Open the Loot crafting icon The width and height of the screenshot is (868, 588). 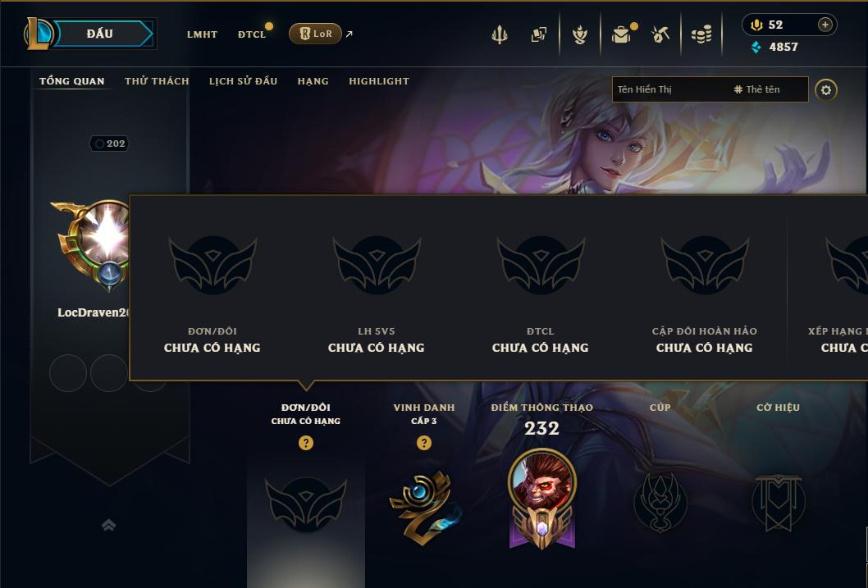[x=660, y=34]
